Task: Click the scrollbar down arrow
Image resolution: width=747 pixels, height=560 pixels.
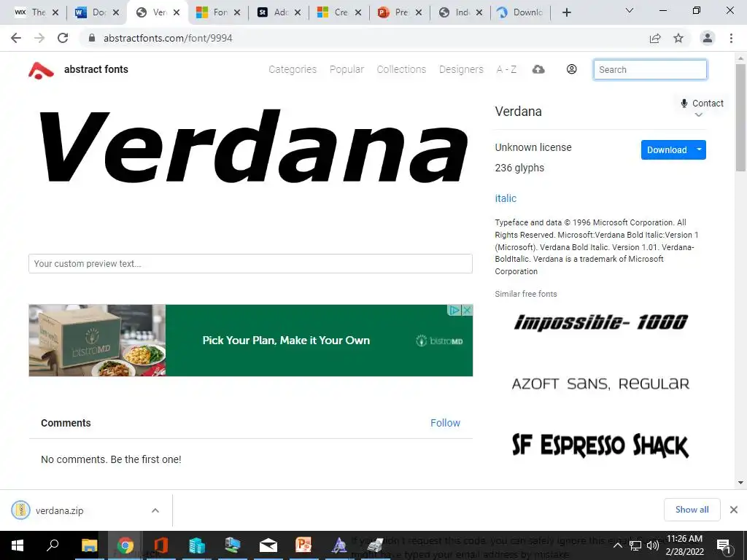Action: 740,483
